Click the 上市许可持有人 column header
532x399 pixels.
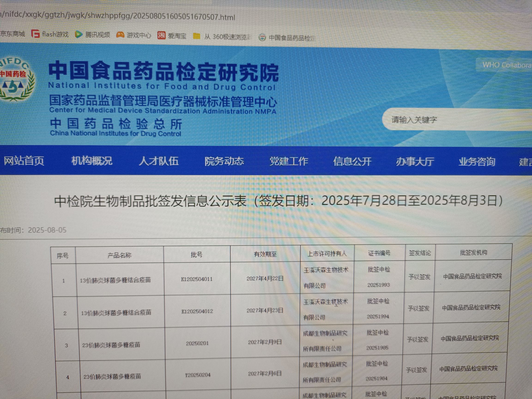click(x=327, y=254)
